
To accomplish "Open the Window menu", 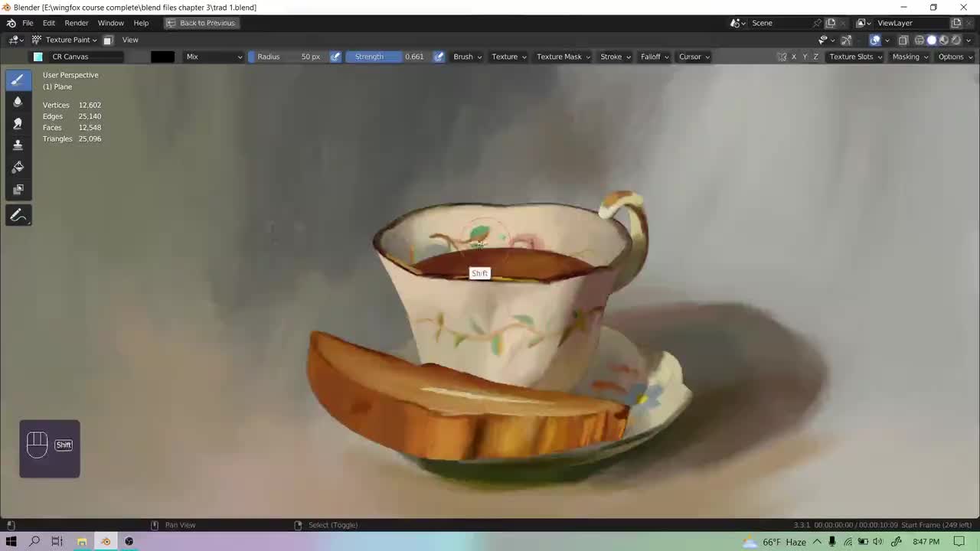I will point(110,23).
